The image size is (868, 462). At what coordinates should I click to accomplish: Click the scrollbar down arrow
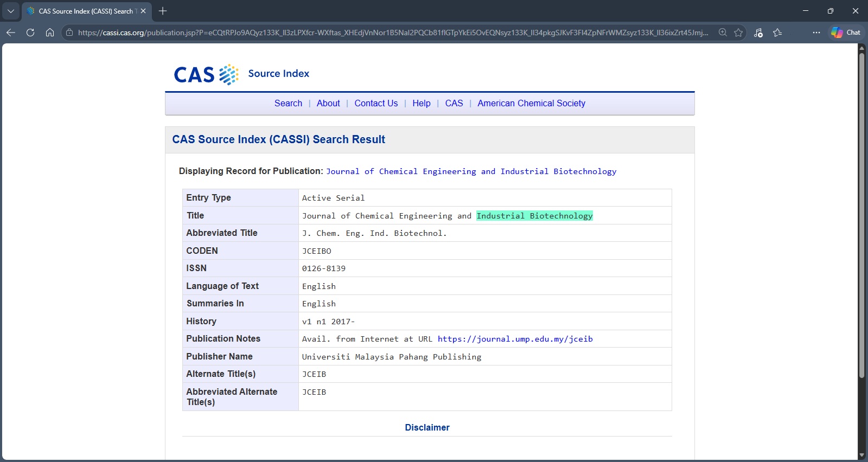tap(861, 455)
